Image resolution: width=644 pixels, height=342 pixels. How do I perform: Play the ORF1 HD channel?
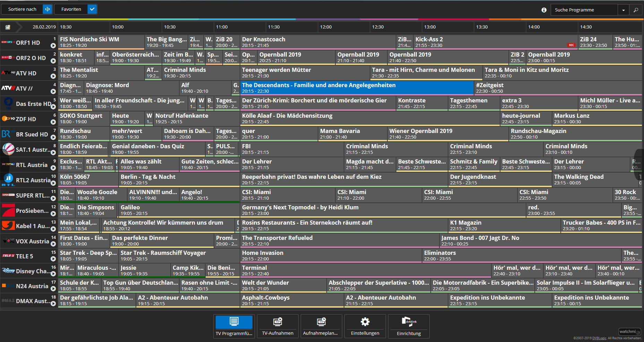tap(53, 45)
